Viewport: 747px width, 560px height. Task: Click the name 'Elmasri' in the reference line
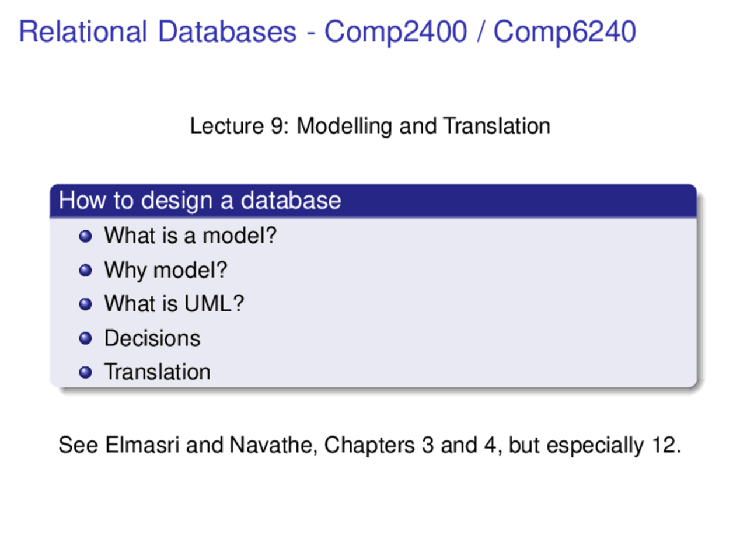coord(142,445)
